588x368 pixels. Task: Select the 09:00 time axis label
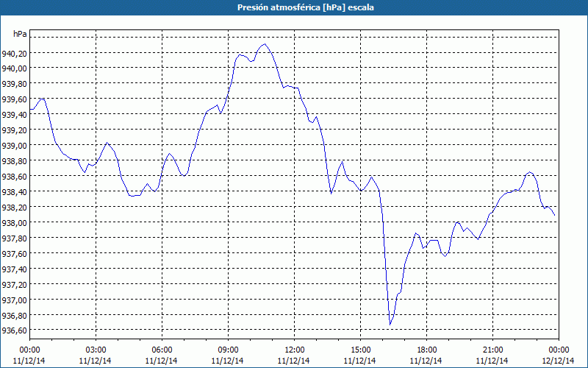coord(228,350)
